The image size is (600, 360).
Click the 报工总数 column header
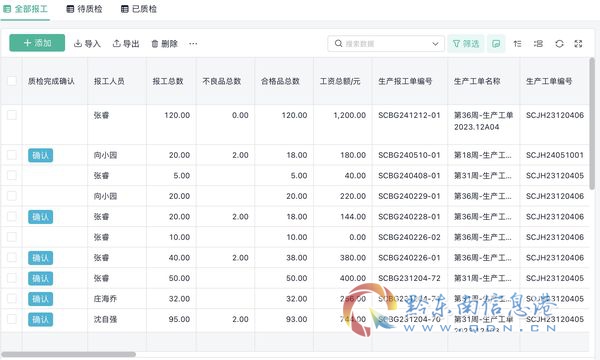(171, 81)
